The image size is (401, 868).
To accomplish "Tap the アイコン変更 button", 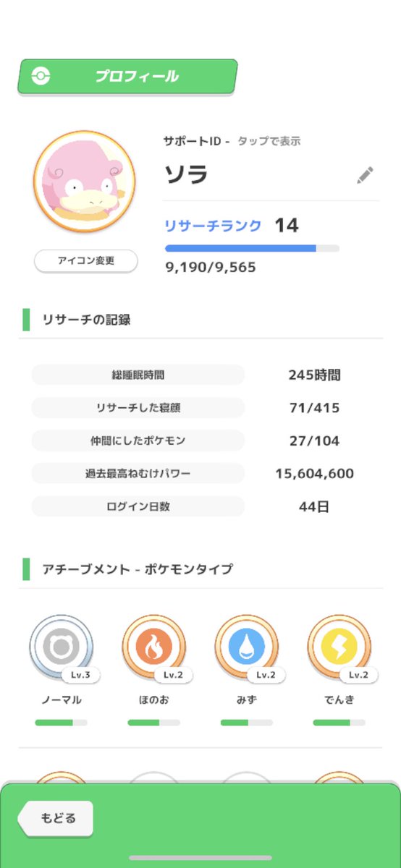I will [86, 261].
